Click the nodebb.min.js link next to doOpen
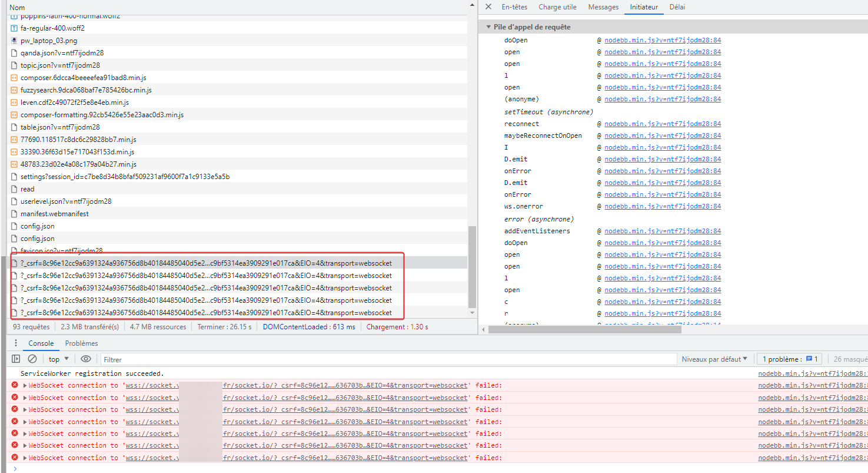 pyautogui.click(x=662, y=40)
